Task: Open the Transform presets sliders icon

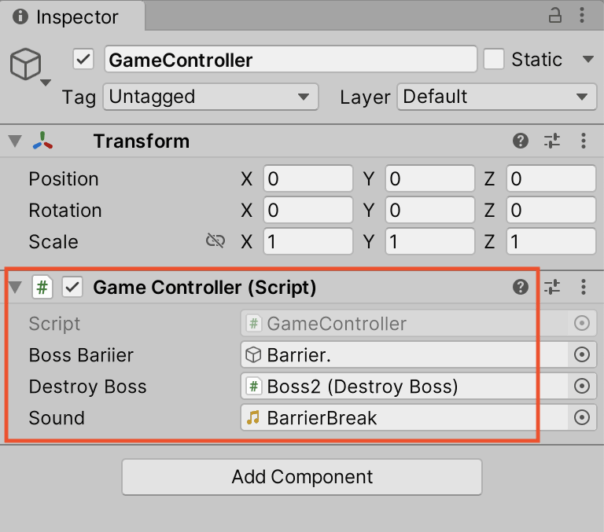Action: click(552, 141)
